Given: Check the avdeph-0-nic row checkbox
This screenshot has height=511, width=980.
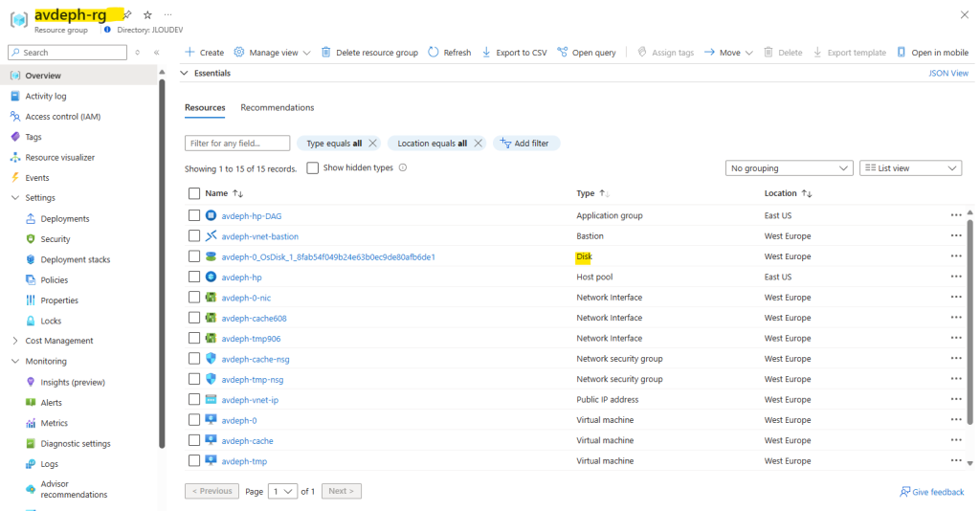Looking at the screenshot, I should coord(194,298).
